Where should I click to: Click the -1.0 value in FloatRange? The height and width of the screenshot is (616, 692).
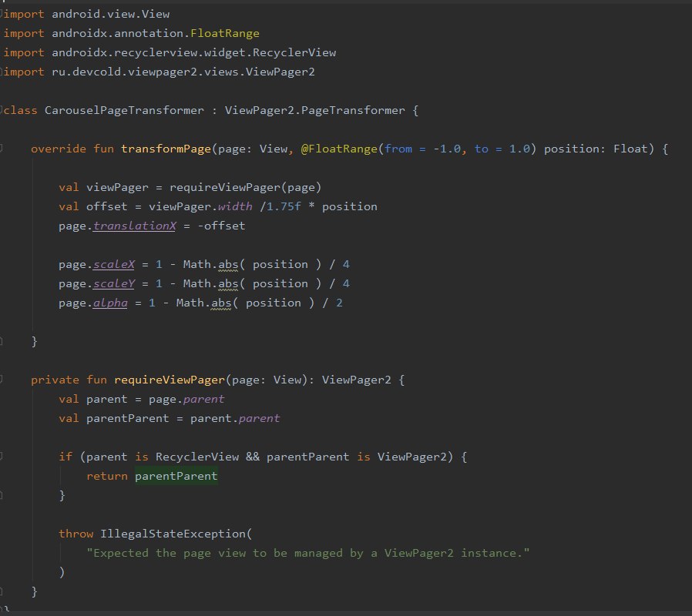pyautogui.click(x=447, y=149)
